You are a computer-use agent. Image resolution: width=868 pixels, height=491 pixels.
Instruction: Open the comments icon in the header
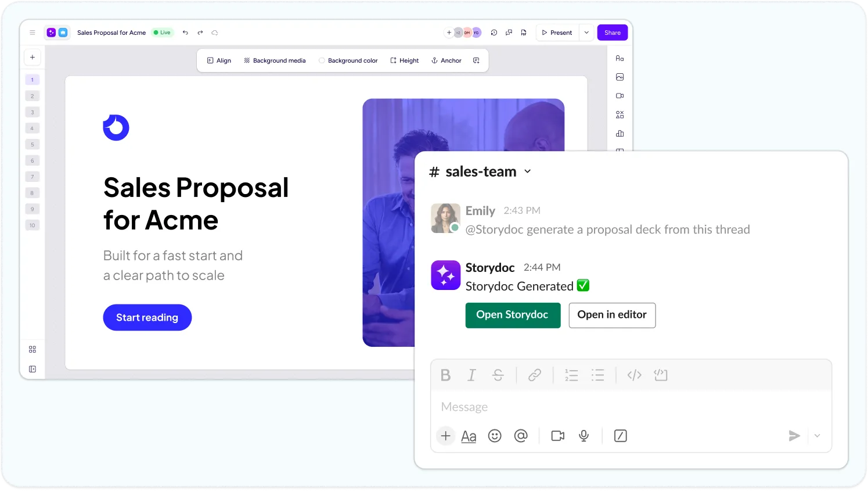[509, 33]
